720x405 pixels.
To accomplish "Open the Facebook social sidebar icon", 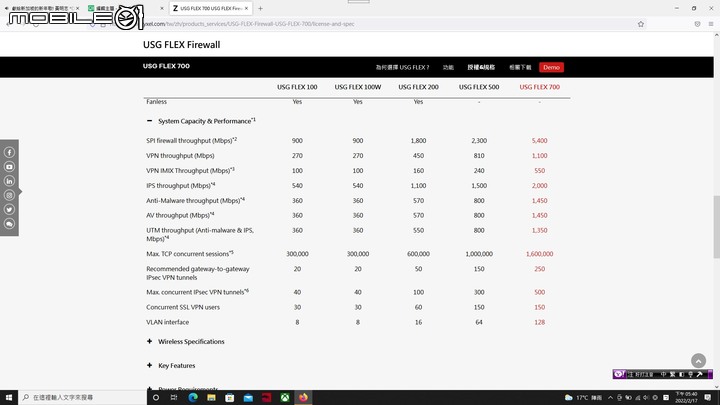I will (x=9, y=152).
